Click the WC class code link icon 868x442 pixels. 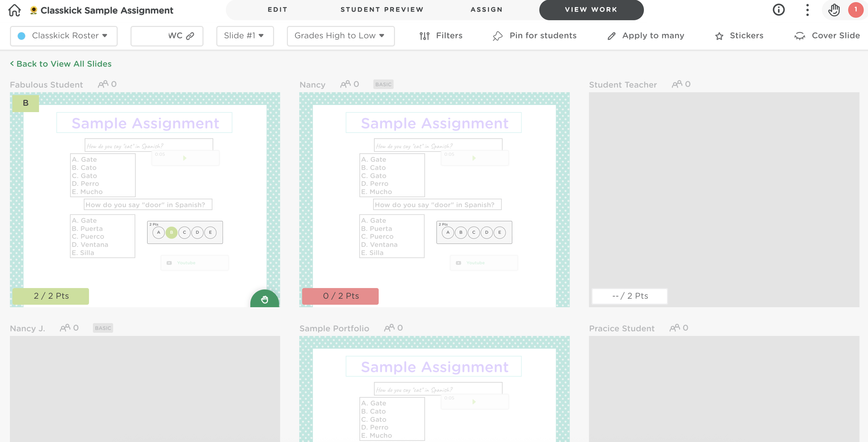[190, 36]
